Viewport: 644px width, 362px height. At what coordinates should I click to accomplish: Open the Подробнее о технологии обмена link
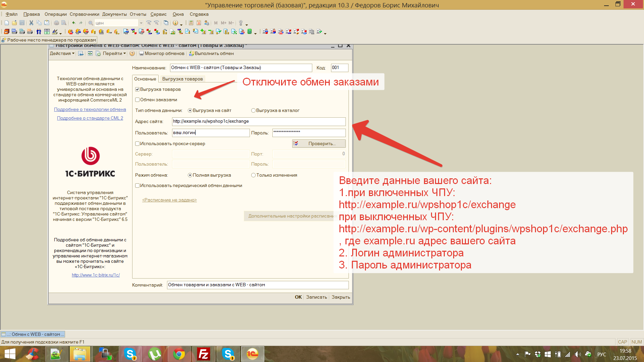90,110
